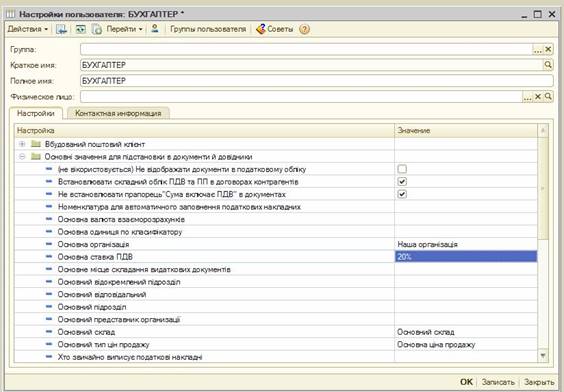Click the highlighted 20% value cell
Image resolution: width=564 pixels, height=392 pixels.
[466, 257]
